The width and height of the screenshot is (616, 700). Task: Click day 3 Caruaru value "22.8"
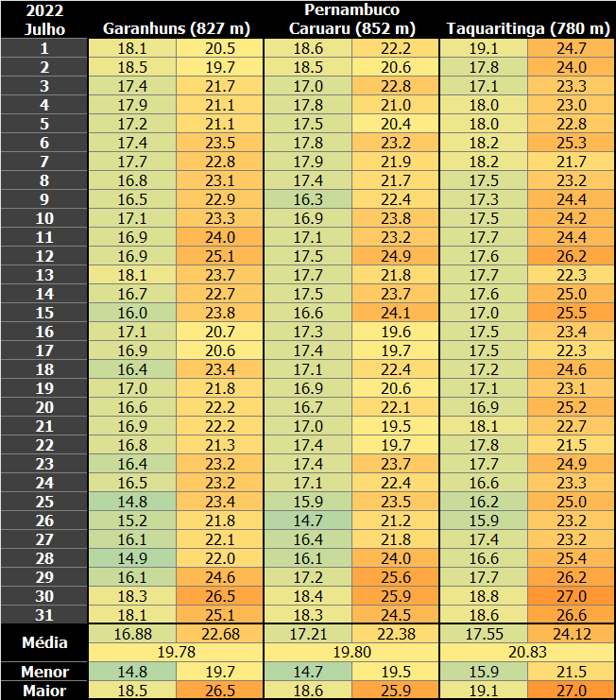(x=396, y=86)
